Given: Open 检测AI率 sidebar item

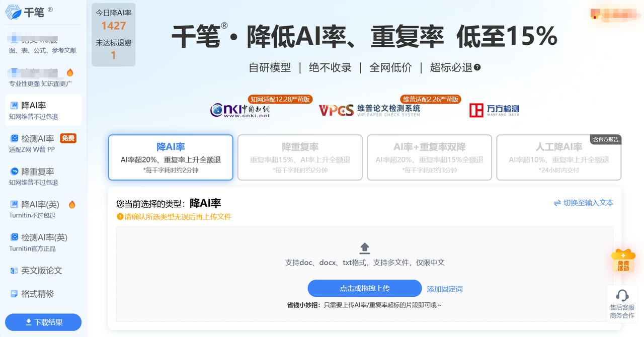Looking at the screenshot, I should coord(43,143).
